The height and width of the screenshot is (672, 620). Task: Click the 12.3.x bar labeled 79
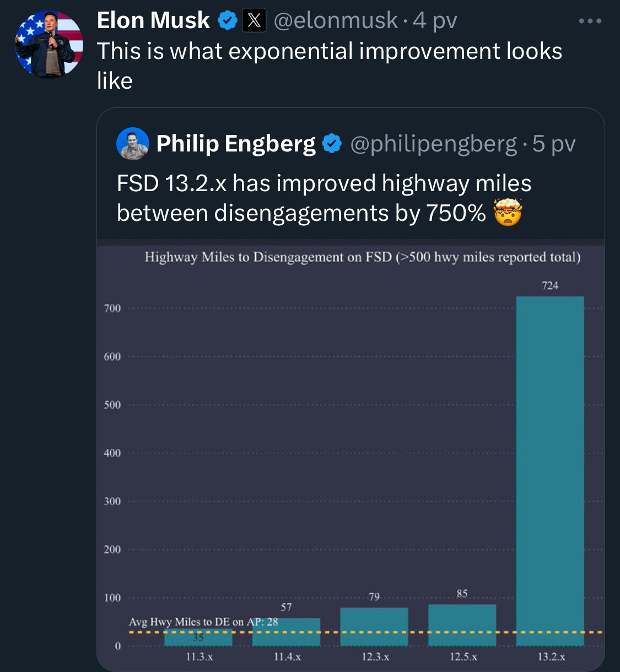click(x=374, y=627)
